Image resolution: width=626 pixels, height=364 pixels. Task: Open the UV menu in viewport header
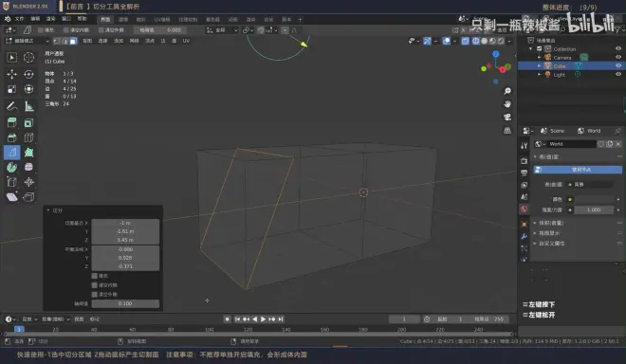coord(186,41)
